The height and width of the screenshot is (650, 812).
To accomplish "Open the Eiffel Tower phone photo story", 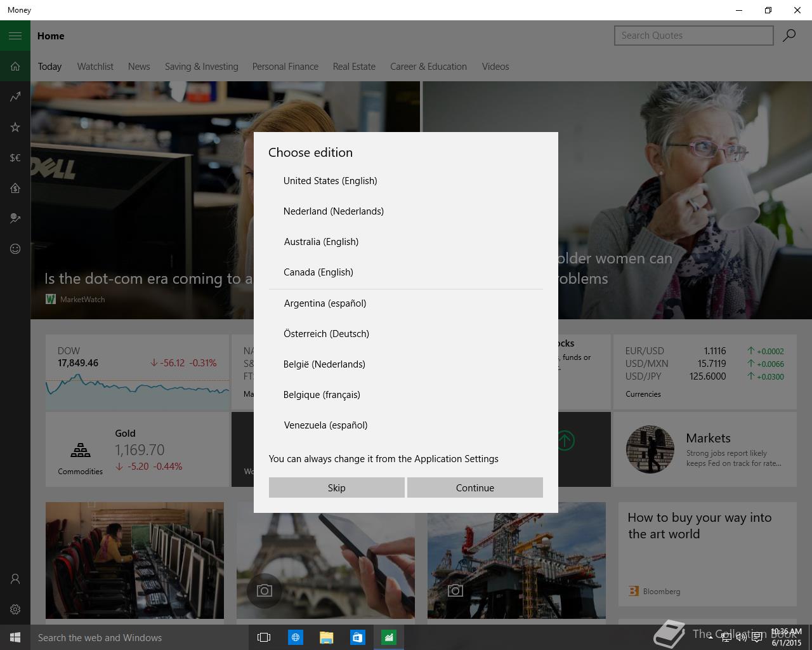I will [x=325, y=560].
